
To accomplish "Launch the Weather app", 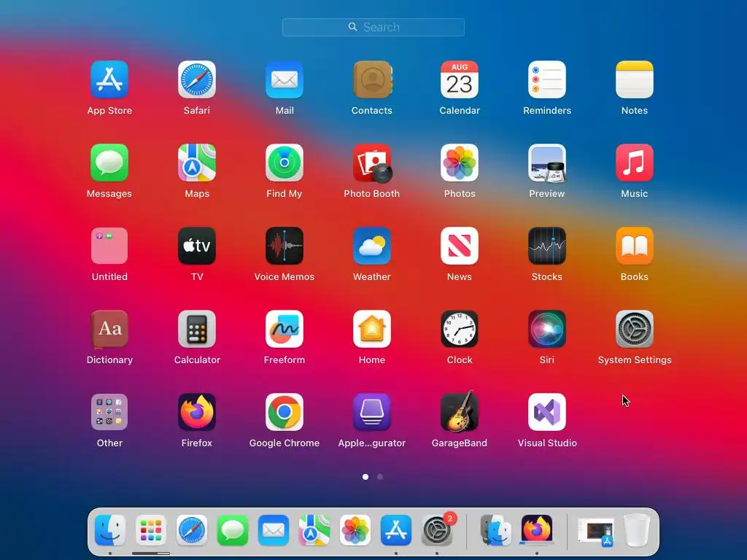I will [372, 246].
